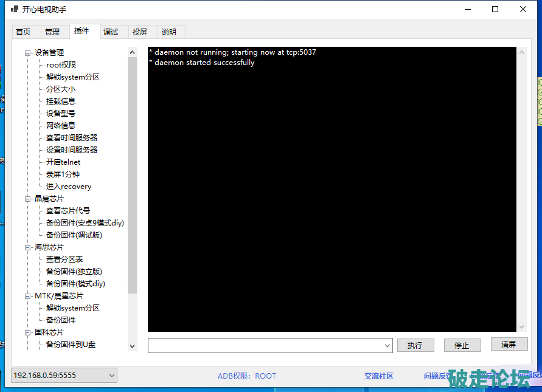Switch to the 首页 tab
Viewport: 542px width, 392px height.
23,32
